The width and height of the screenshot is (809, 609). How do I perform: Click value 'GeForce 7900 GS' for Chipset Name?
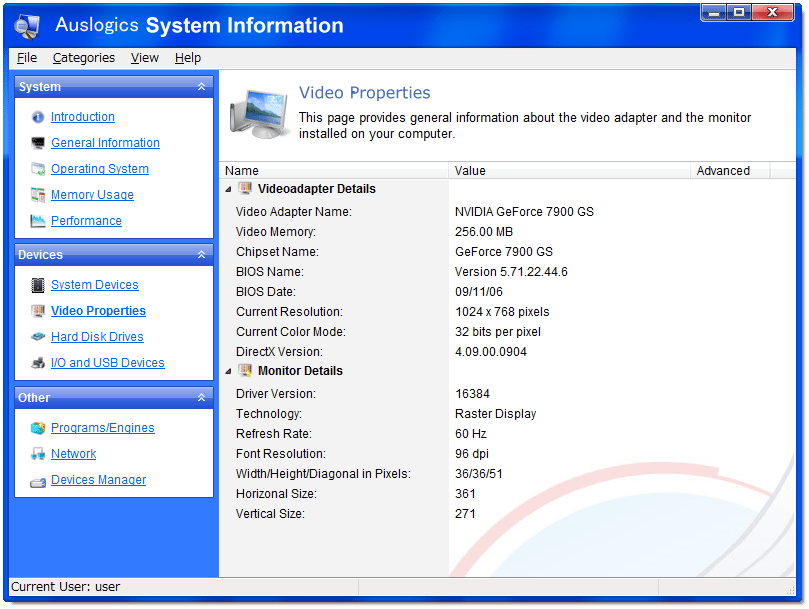click(x=504, y=252)
